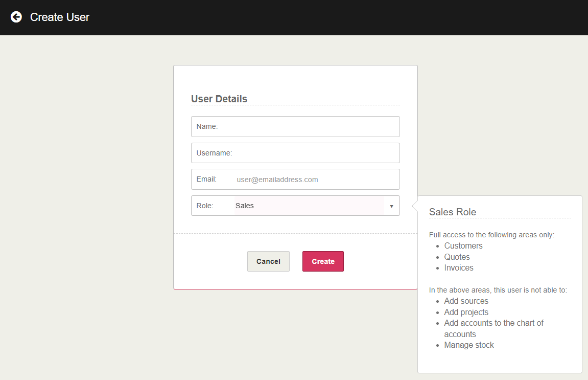Click Customers in the access list
The height and width of the screenshot is (380, 588).
tap(463, 246)
